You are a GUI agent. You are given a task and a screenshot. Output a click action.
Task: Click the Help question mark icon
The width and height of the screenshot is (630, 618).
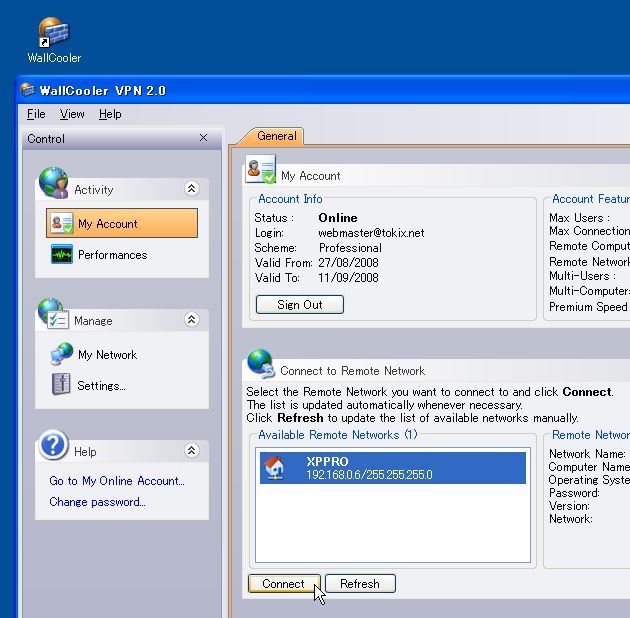(x=53, y=445)
